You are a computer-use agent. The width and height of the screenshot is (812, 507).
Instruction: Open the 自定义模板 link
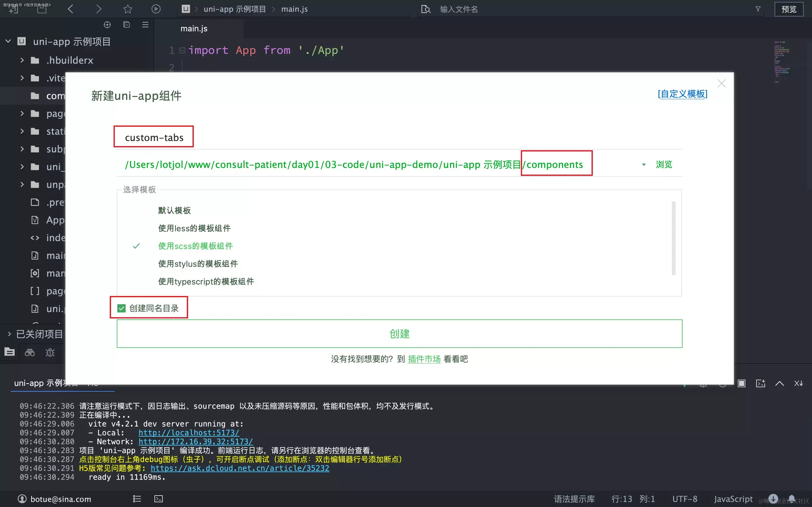[682, 94]
